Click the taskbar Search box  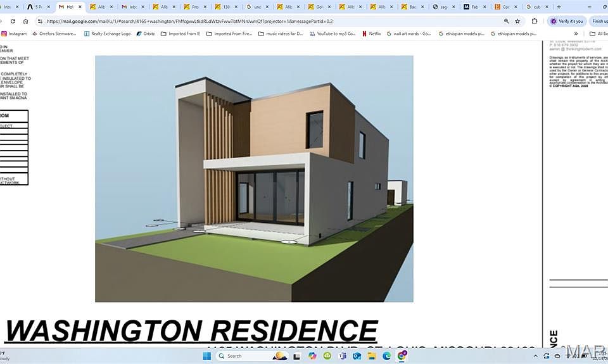point(252,356)
